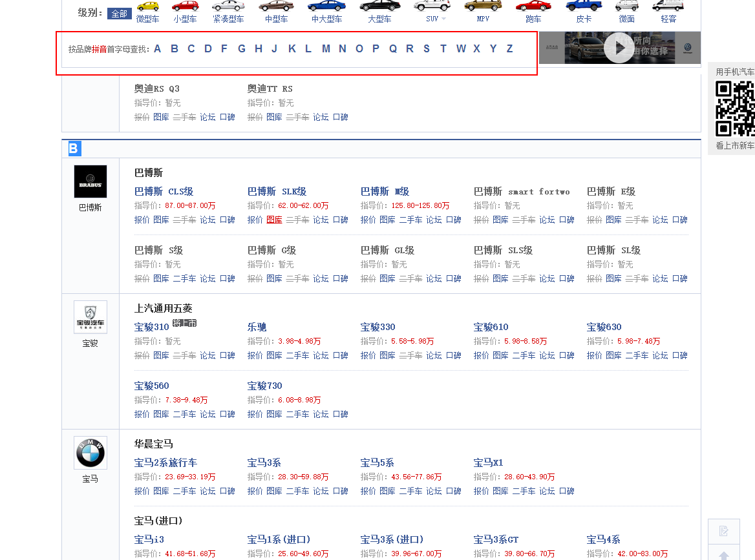Open 宝马2系旅行车 model page

click(165, 463)
